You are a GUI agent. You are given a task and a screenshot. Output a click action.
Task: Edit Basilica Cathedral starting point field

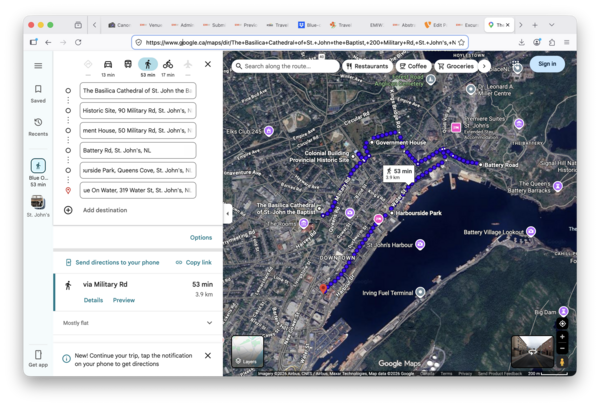[138, 91]
